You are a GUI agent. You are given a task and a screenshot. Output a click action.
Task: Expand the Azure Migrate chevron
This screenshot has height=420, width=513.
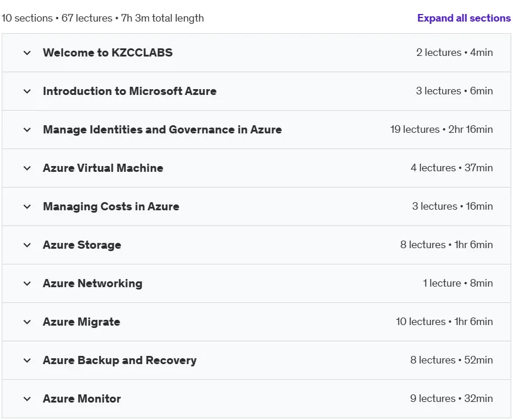[27, 322]
